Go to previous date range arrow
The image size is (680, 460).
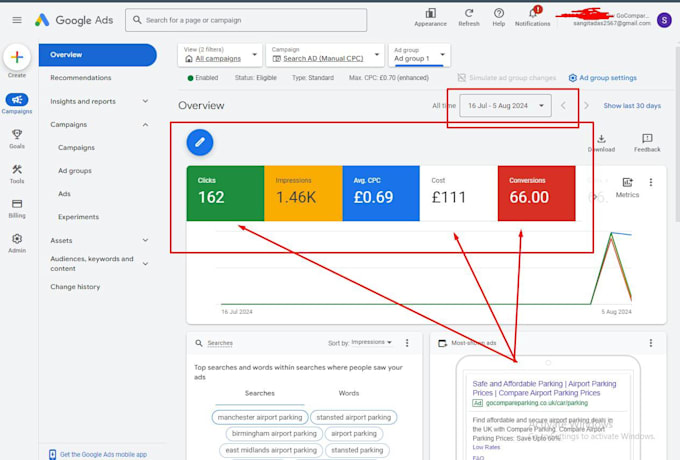[x=563, y=105]
